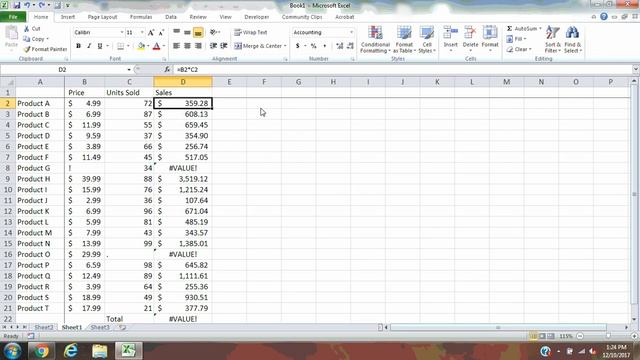Open Conditional Formatting

(375, 39)
